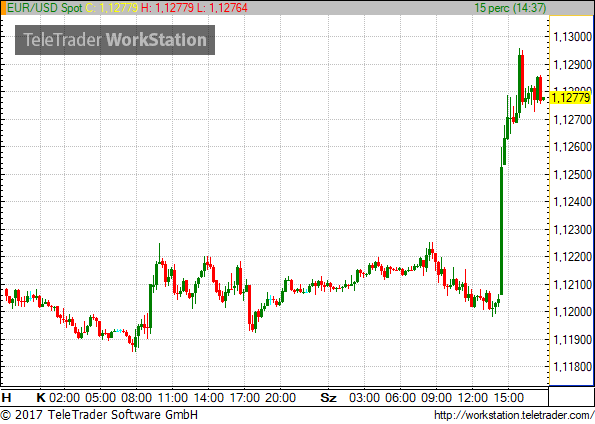The image size is (595, 424).
Task: Click the orange marker at the header's left edge
Action: click(3, 8)
